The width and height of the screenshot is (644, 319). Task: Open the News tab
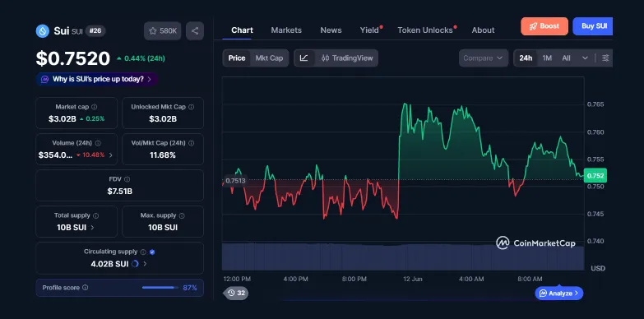331,30
